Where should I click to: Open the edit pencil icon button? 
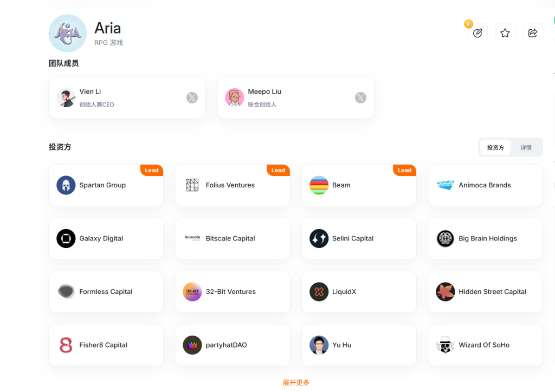coord(477,33)
